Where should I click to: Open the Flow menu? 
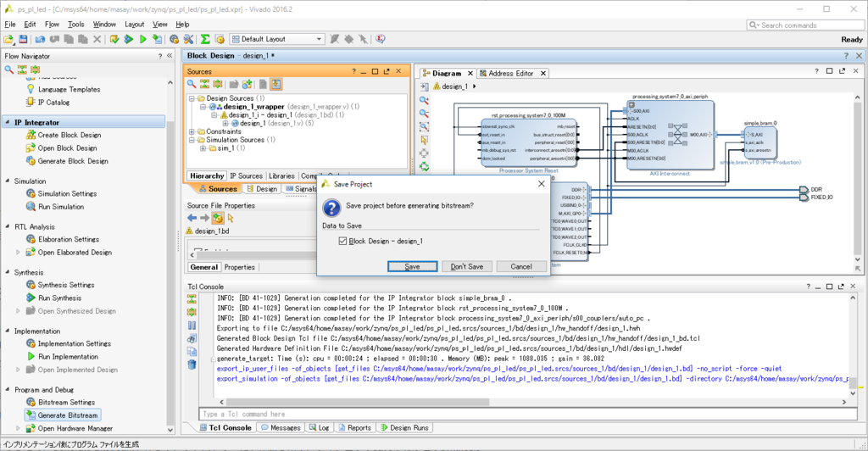[x=52, y=25]
